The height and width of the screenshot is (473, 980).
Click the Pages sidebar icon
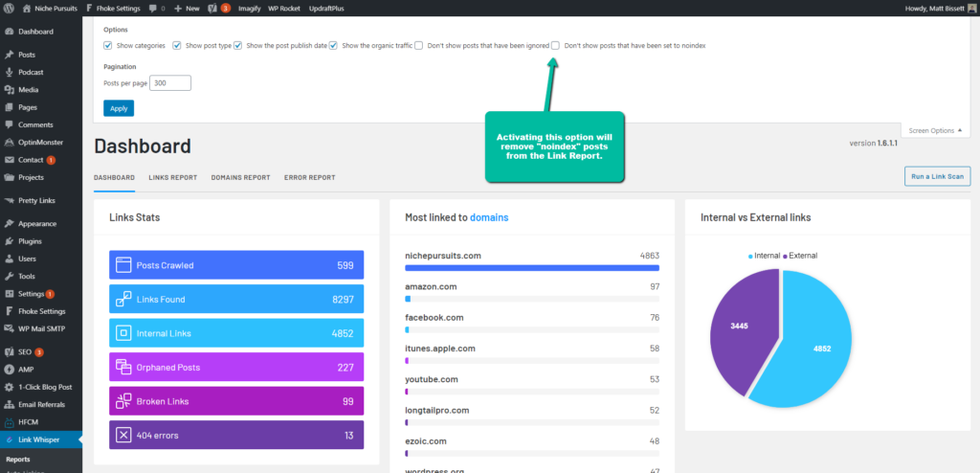[9, 107]
